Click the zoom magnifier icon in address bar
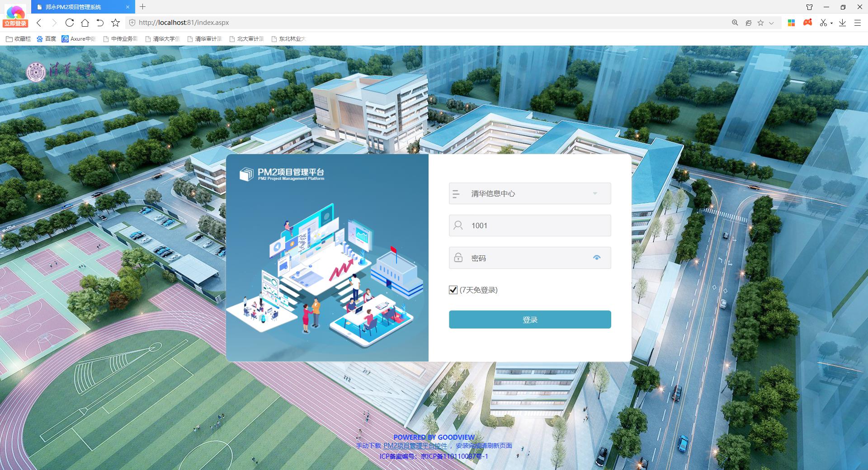868x470 pixels. [x=735, y=23]
